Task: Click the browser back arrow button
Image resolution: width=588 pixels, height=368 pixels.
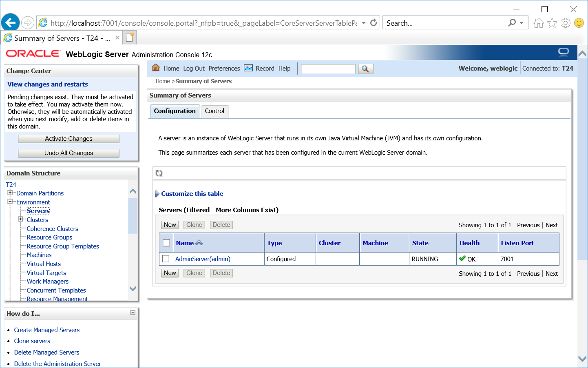Action: pyautogui.click(x=11, y=22)
